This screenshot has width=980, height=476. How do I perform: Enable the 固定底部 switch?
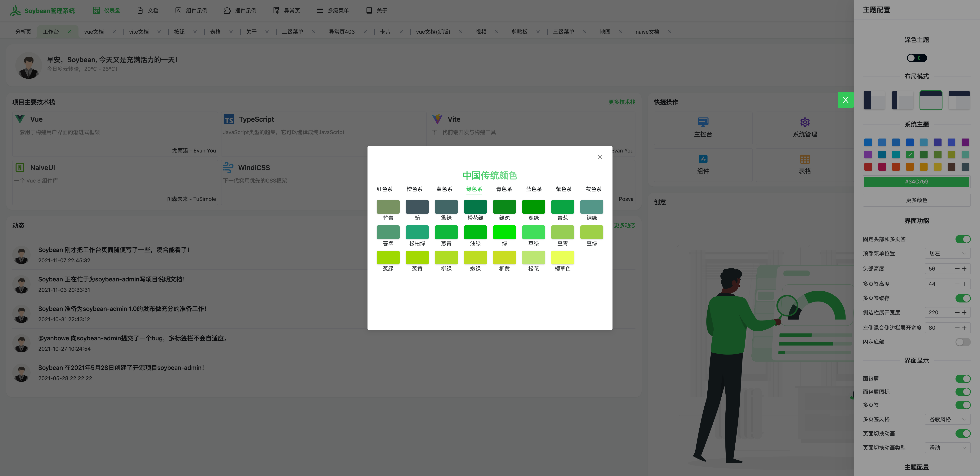tap(963, 342)
